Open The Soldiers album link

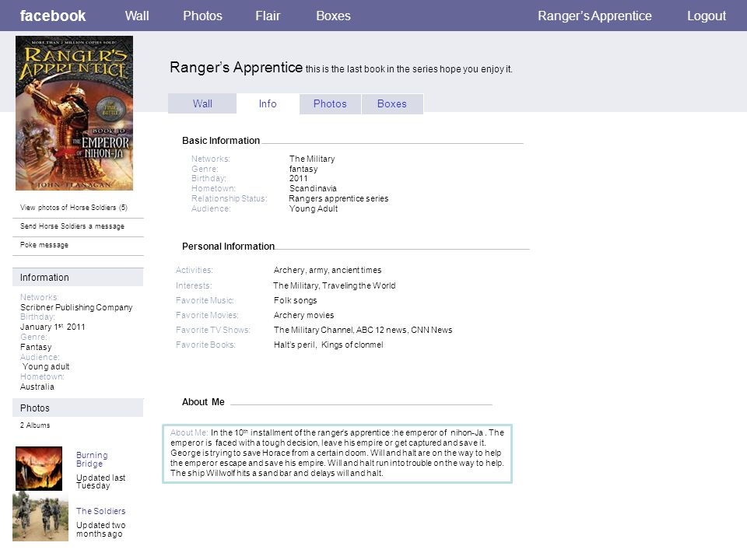pyautogui.click(x=101, y=511)
